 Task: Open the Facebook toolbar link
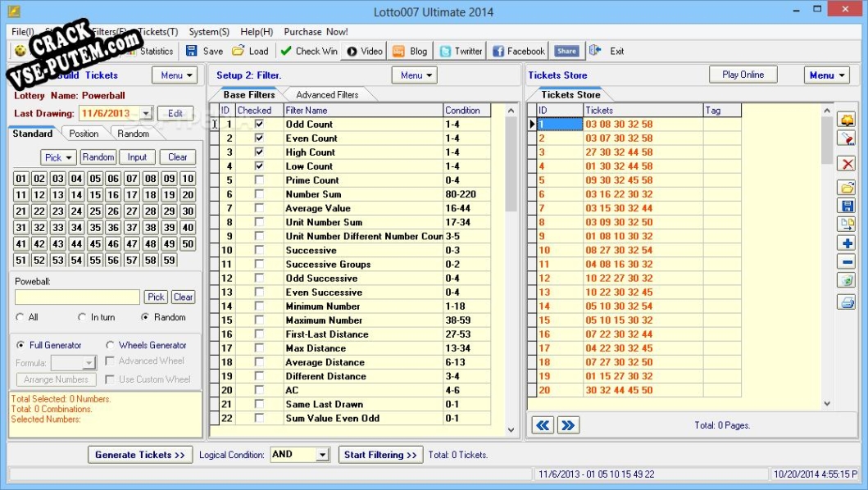pyautogui.click(x=519, y=51)
